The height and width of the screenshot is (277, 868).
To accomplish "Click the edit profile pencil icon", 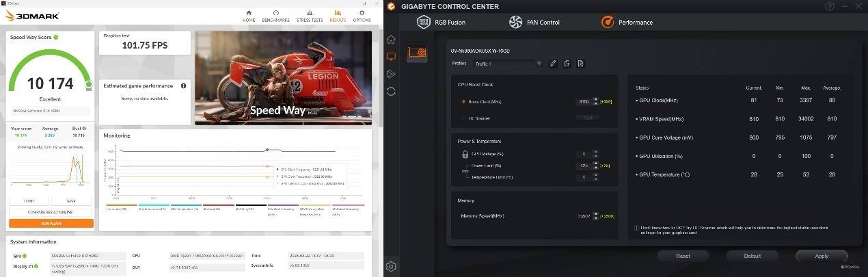I will (553, 64).
